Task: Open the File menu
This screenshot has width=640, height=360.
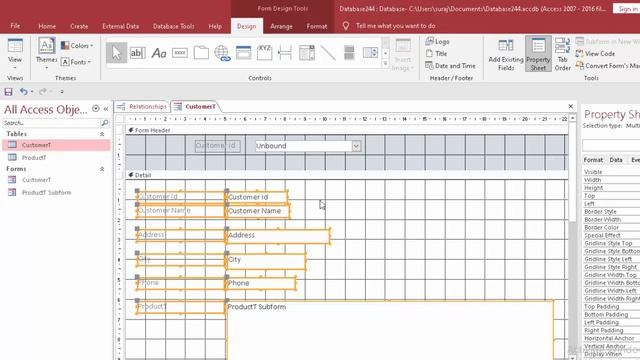Action: pyautogui.click(x=15, y=26)
